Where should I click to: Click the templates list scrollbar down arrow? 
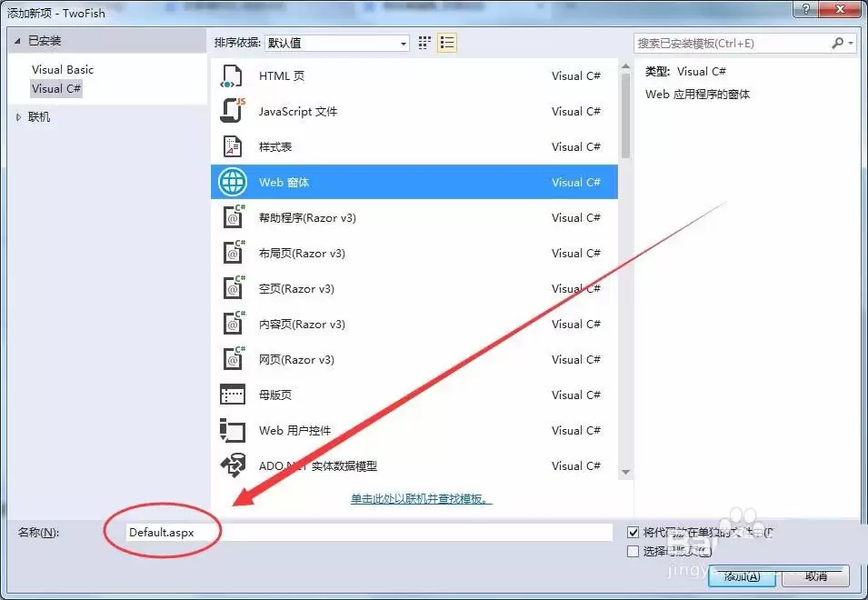click(x=624, y=473)
